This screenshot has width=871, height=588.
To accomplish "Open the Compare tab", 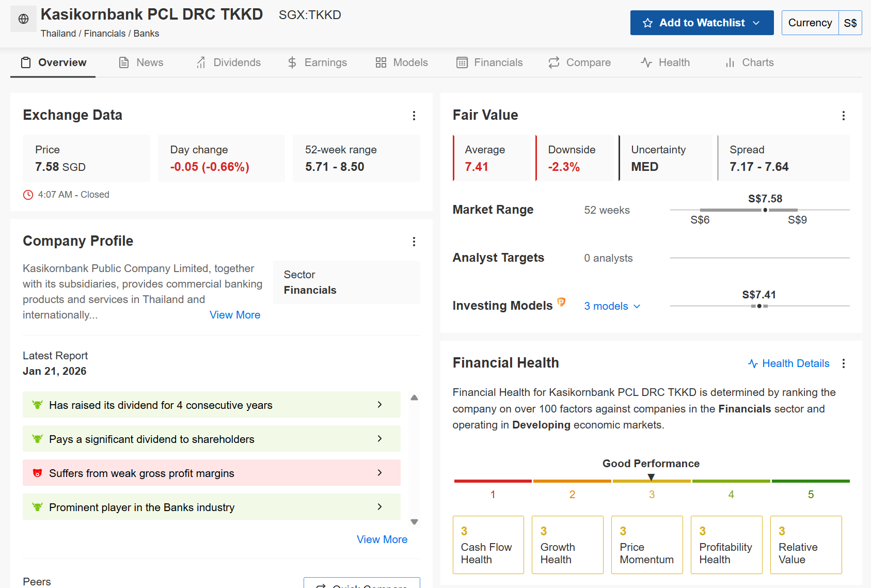I will coord(579,63).
